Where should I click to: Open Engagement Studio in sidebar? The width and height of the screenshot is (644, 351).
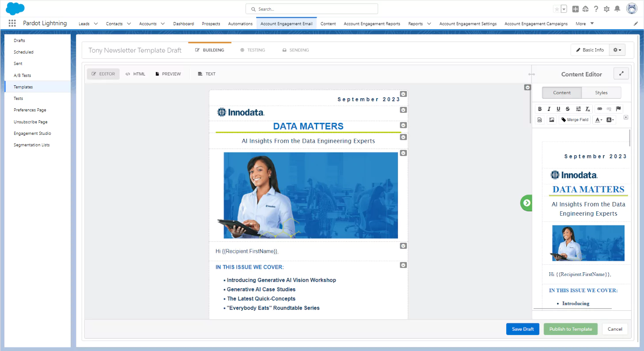pos(32,133)
